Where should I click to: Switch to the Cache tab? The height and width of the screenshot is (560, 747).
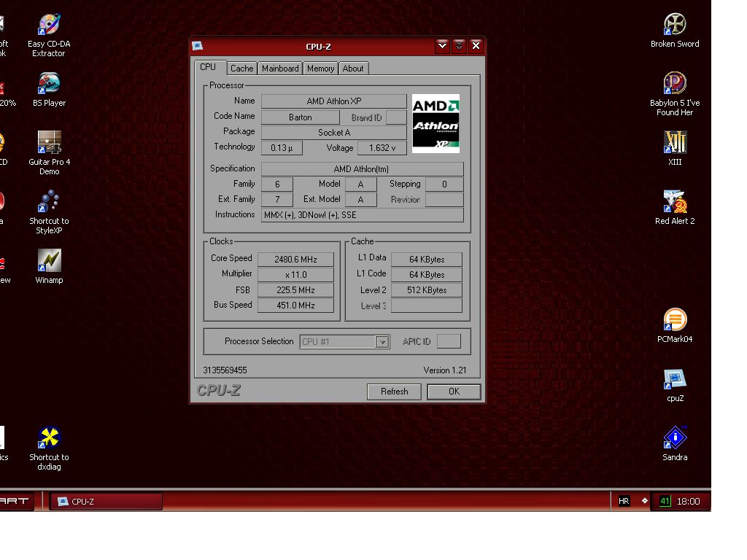241,69
